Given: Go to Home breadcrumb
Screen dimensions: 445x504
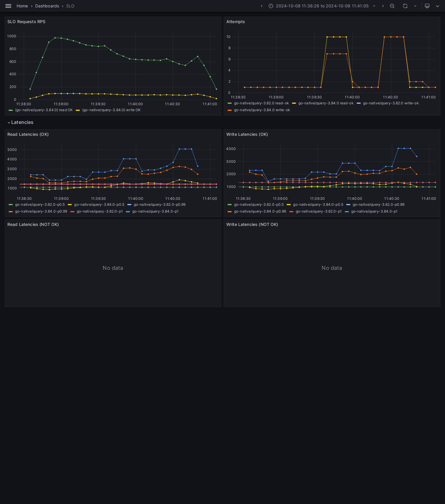Looking at the screenshot, I should [22, 6].
